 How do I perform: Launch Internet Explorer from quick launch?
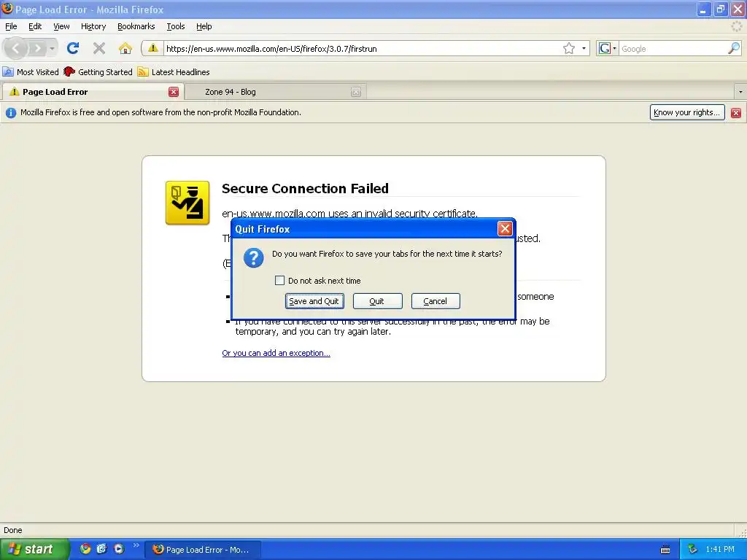(102, 549)
